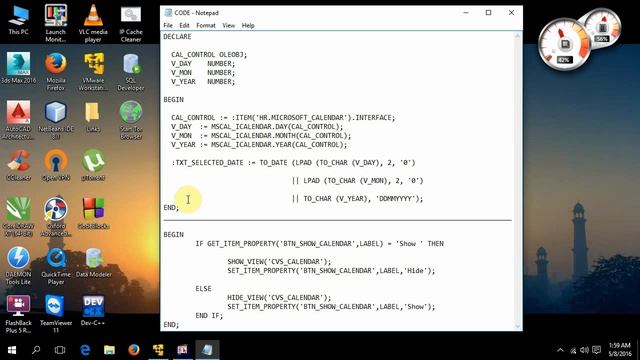Select the DAEMON Tools Lite desktop icon
The height and width of the screenshot is (360, 640).
pos(18,266)
